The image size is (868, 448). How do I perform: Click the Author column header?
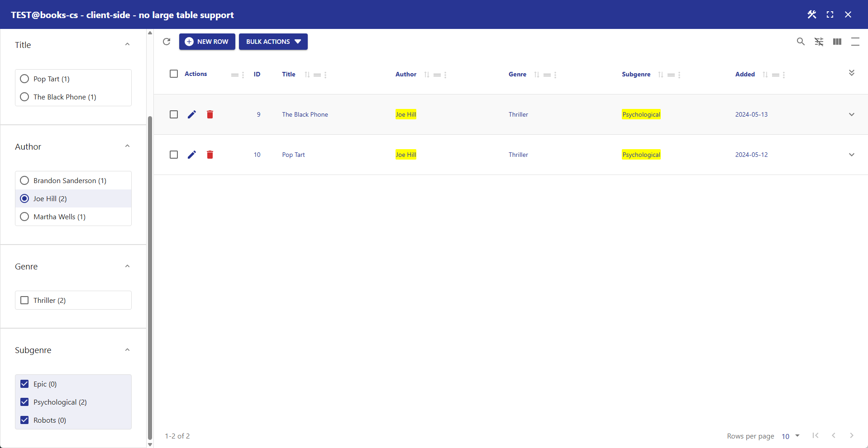406,74
